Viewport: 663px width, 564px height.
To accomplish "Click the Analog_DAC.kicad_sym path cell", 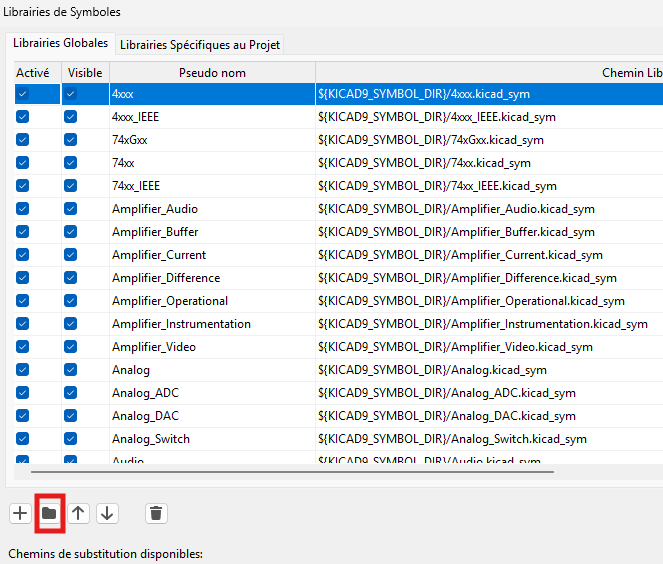I will coord(489,416).
